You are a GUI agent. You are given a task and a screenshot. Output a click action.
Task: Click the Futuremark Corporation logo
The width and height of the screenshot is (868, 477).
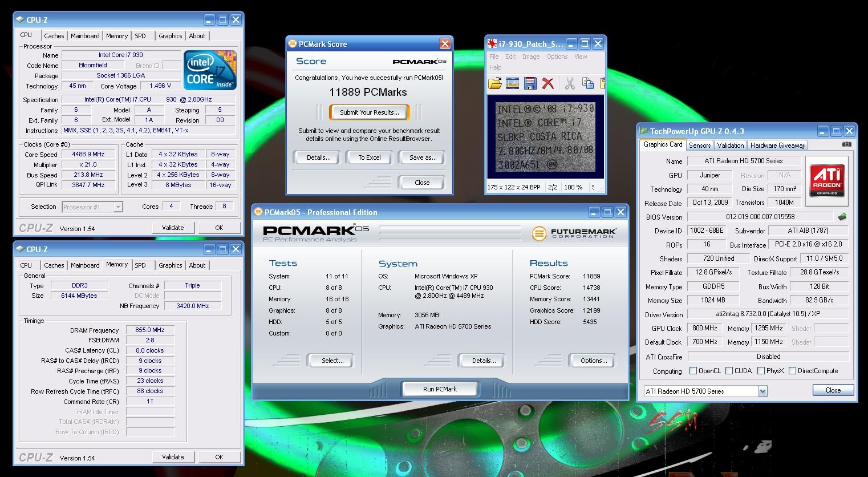574,233
